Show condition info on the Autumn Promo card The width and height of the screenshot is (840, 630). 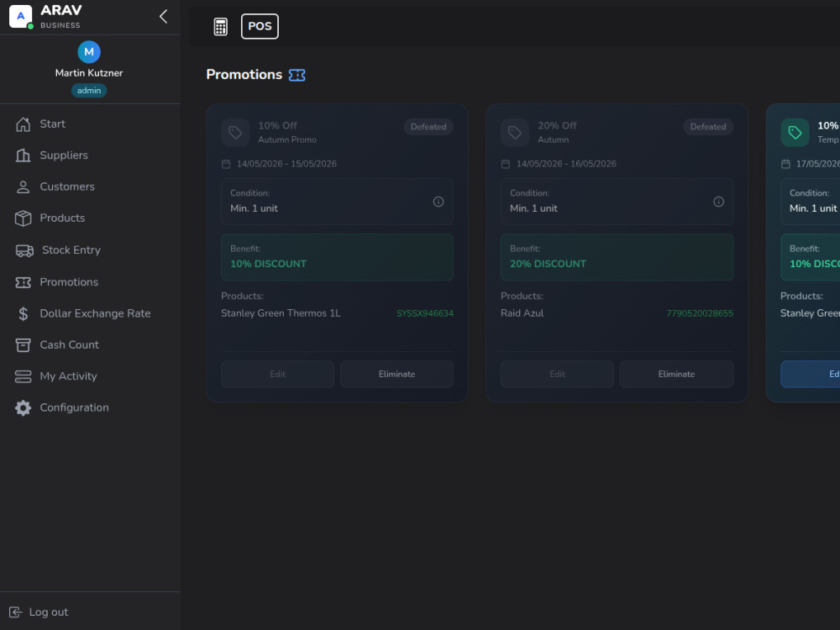(x=438, y=202)
